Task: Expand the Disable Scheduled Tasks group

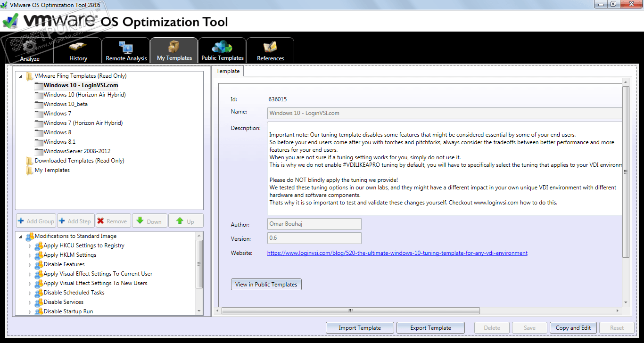Action: point(30,293)
